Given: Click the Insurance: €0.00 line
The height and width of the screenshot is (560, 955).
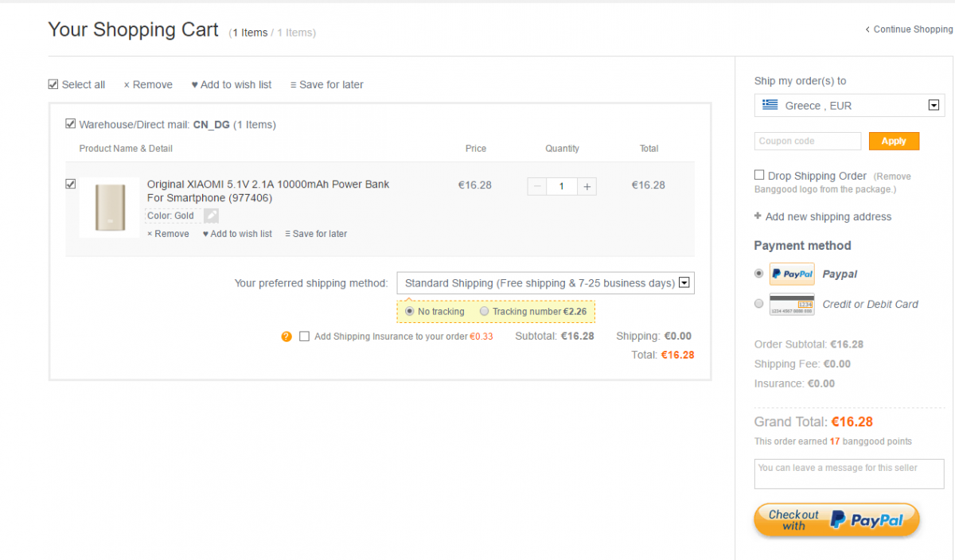Looking at the screenshot, I should (x=794, y=383).
